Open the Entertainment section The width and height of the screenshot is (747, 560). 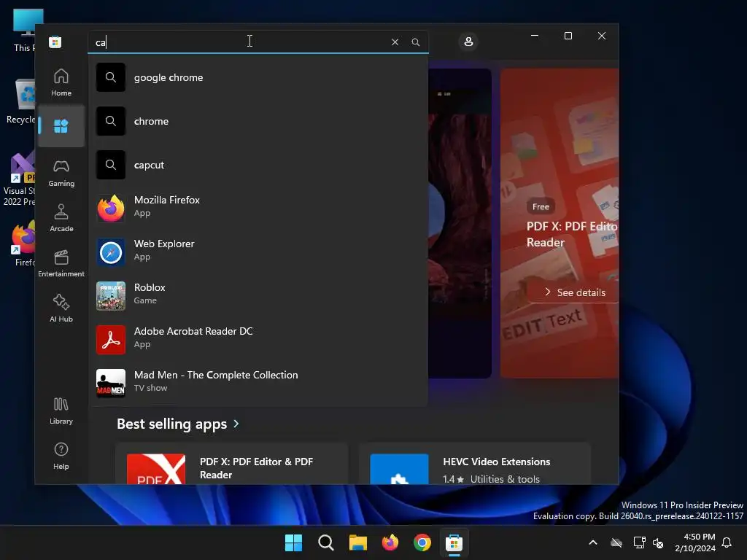click(x=61, y=263)
